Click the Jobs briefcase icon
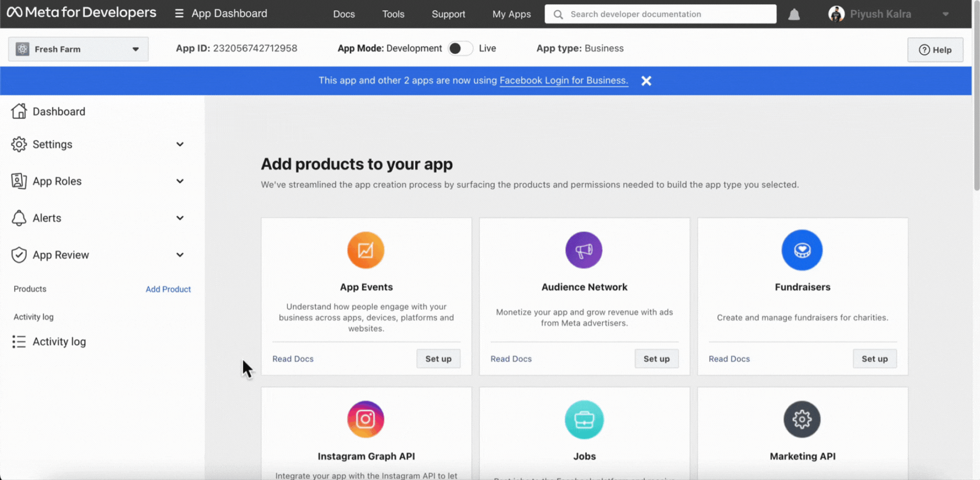The height and width of the screenshot is (480, 980). click(x=584, y=419)
